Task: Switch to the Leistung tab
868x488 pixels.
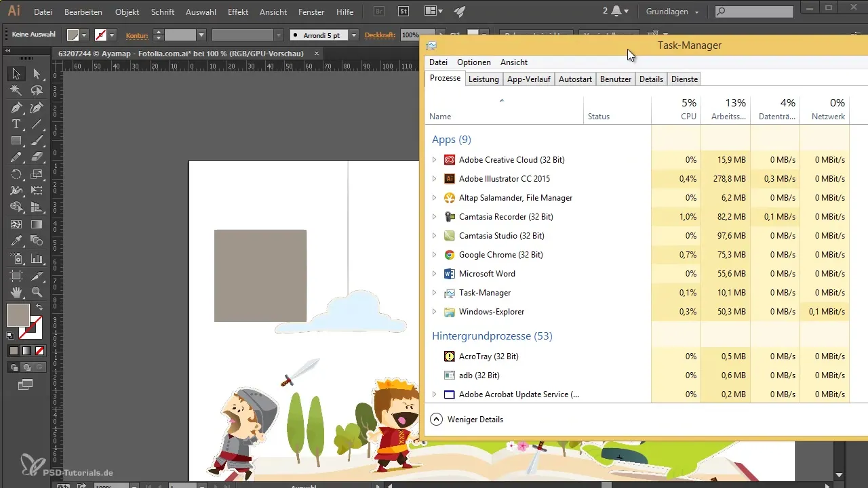Action: tap(484, 79)
